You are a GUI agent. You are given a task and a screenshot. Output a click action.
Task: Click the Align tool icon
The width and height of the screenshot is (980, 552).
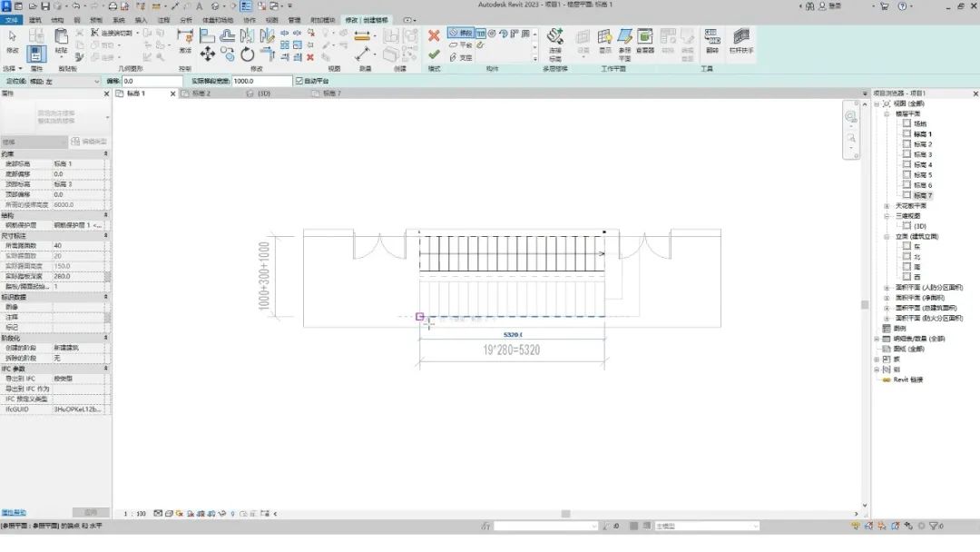pyautogui.click(x=207, y=35)
